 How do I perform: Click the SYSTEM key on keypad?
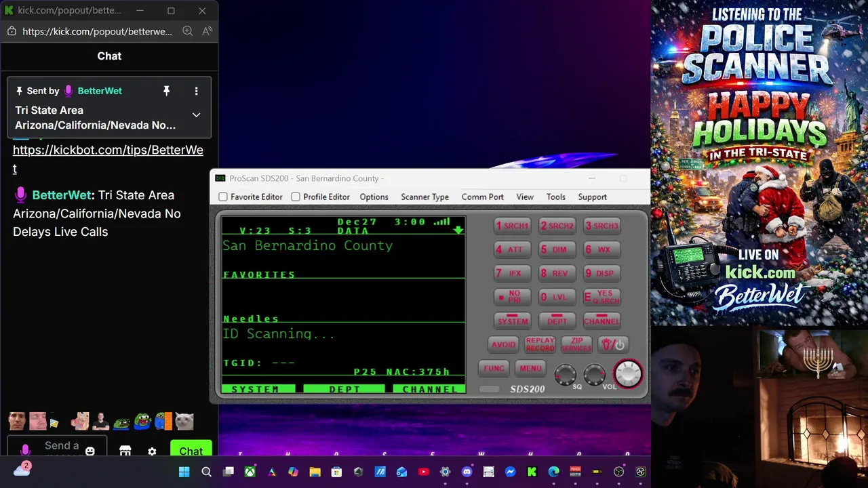pyautogui.click(x=512, y=321)
